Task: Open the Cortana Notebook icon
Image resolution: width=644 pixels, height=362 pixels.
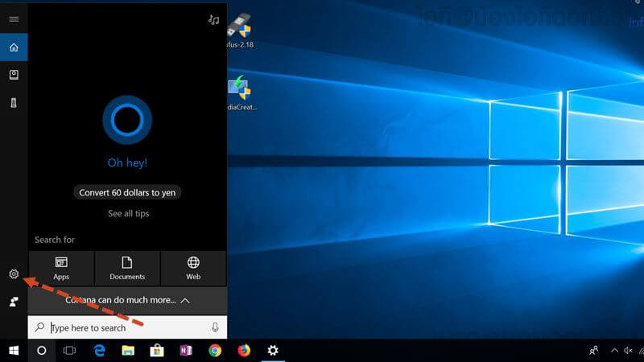Action: click(14, 75)
